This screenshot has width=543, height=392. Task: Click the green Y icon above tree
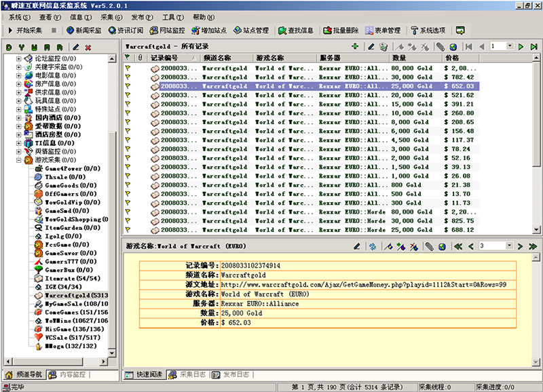coord(22,47)
